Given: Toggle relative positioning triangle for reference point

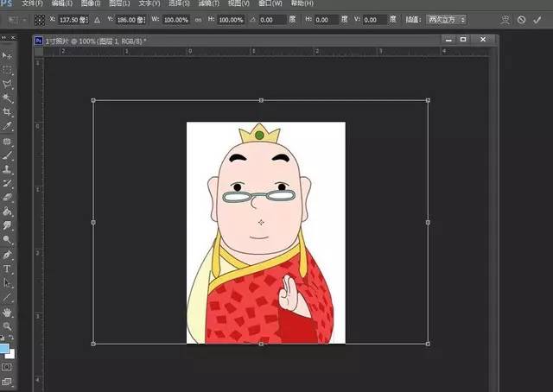Looking at the screenshot, I should 97,20.
